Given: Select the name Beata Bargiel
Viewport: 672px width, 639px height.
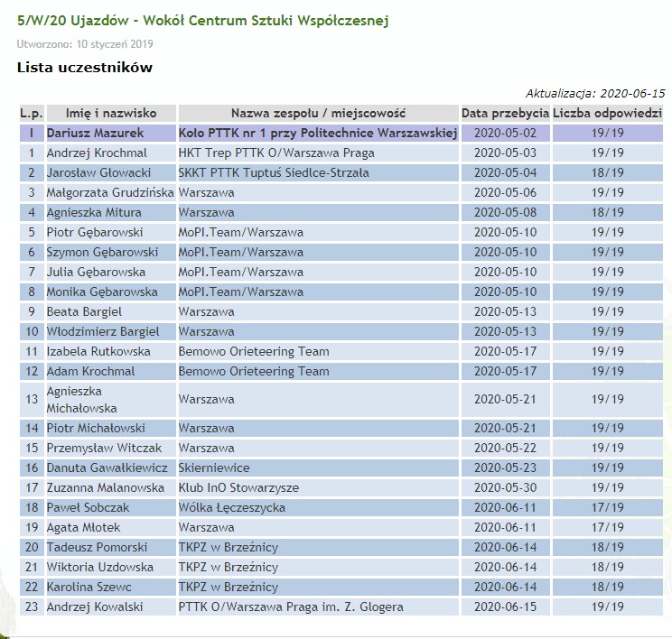Looking at the screenshot, I should (x=84, y=311).
